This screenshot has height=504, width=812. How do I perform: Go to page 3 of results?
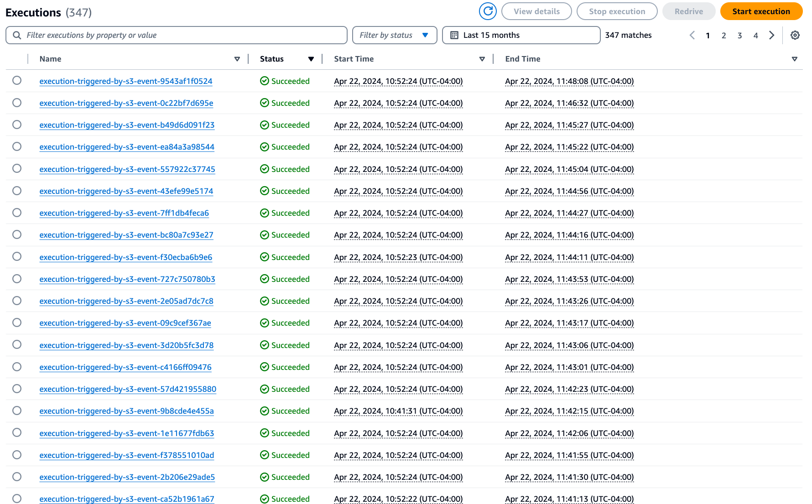pos(740,35)
